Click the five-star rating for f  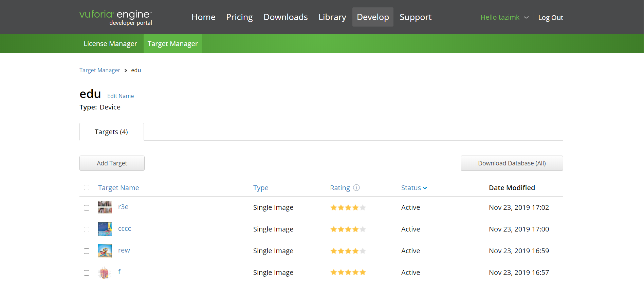coord(348,272)
